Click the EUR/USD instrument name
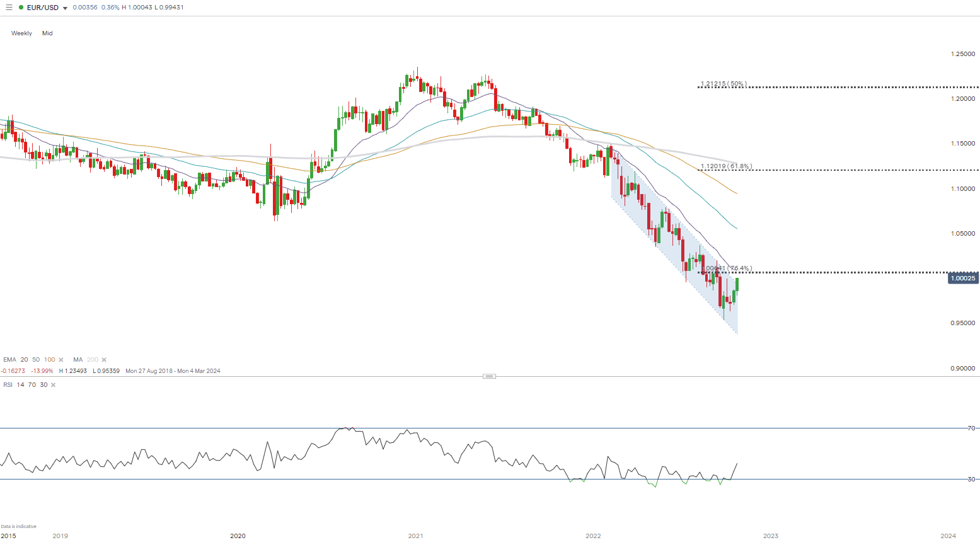The width and height of the screenshot is (980, 540). (43, 8)
